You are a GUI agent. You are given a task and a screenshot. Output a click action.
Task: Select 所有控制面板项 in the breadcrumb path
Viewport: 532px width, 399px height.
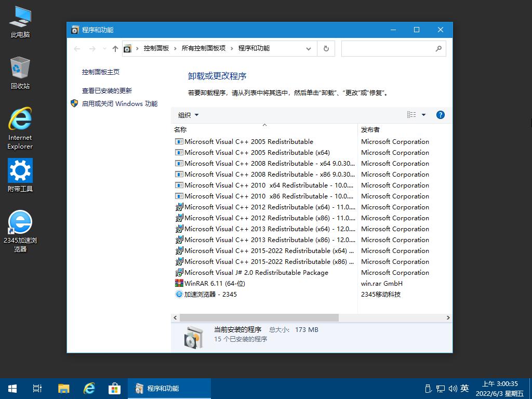[204, 48]
